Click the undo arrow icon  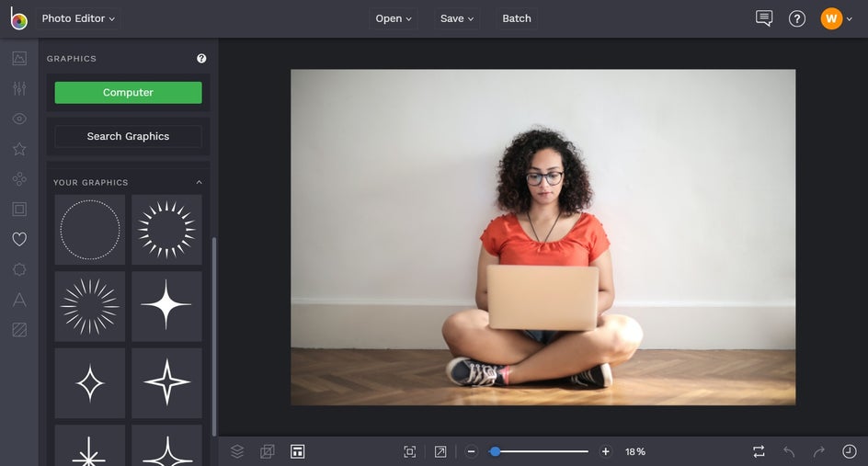(789, 451)
